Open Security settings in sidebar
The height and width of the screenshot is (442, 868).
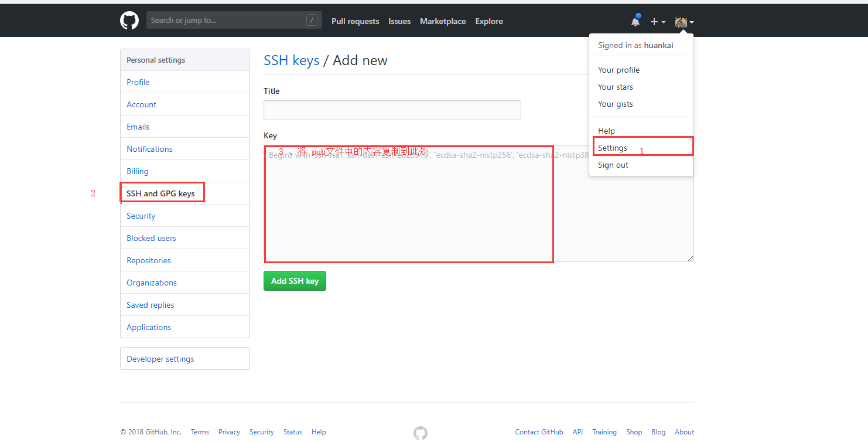184,216
